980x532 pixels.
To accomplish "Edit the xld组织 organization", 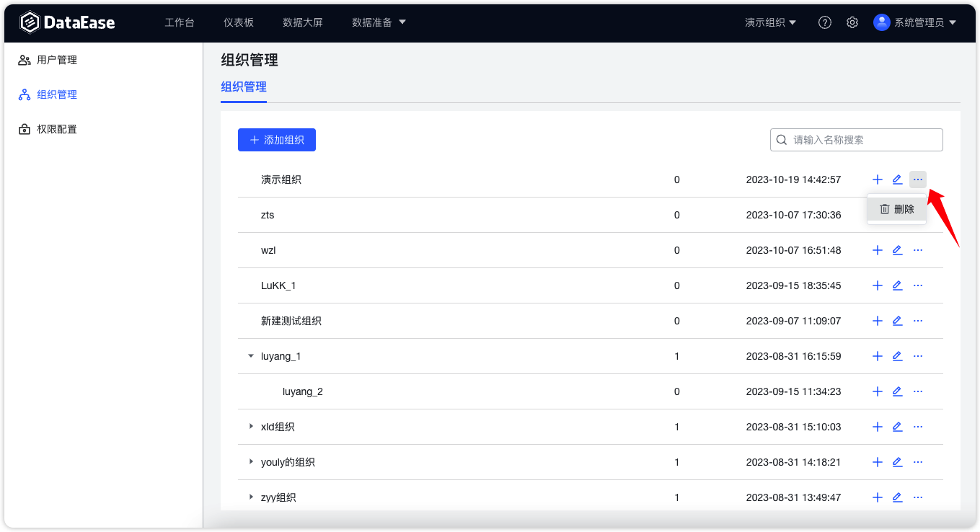I will pos(897,427).
